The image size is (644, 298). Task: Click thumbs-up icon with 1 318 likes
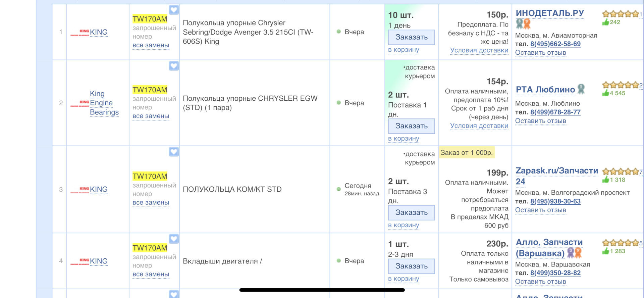(606, 180)
